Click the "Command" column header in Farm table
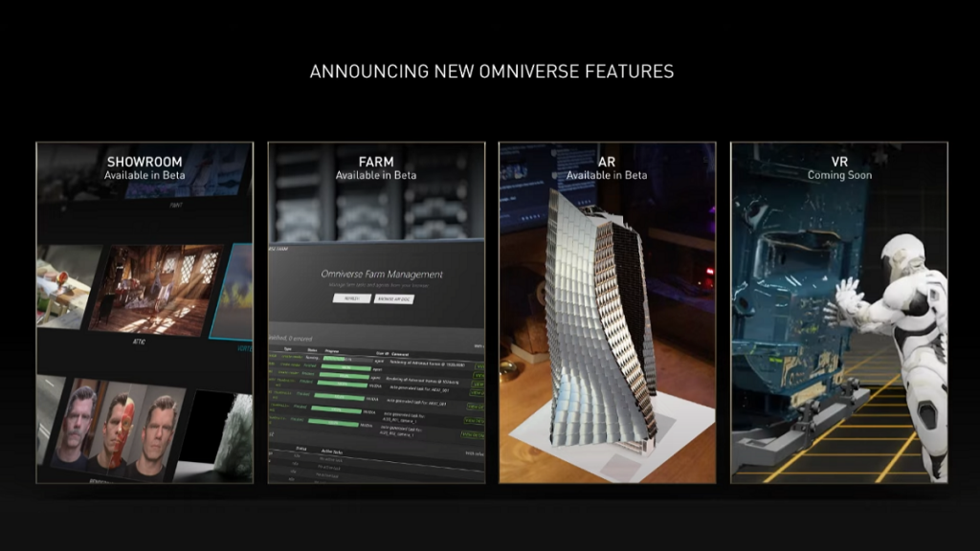This screenshot has height=551, width=980. tap(400, 354)
